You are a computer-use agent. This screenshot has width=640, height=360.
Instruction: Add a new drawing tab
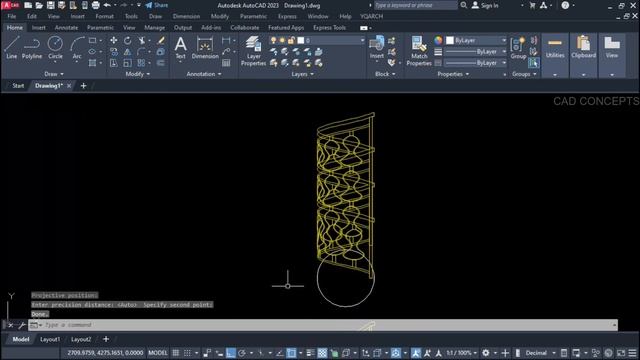(83, 86)
